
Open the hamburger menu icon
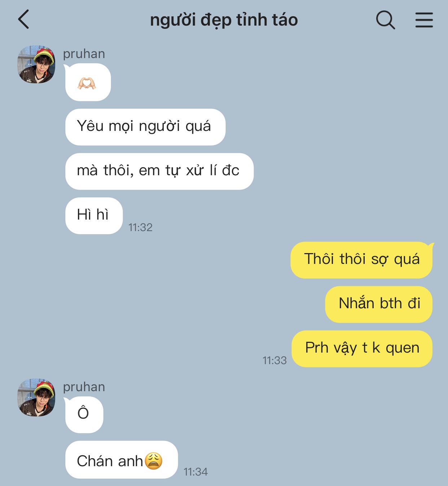[x=424, y=20]
